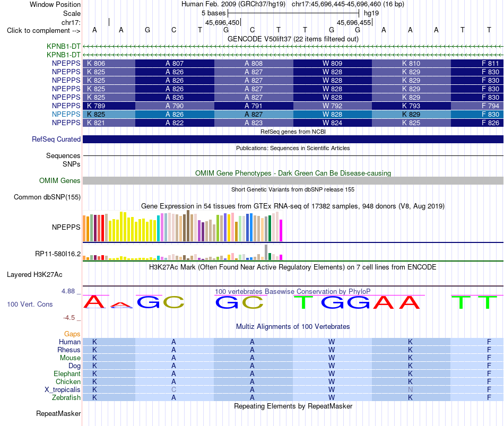Click the 'chr17:45,696,445-45,696,460 (16 bp)' position text

348,4
